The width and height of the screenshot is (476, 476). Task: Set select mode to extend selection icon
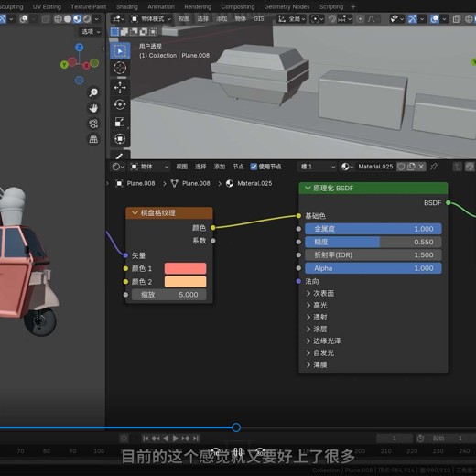124,32
